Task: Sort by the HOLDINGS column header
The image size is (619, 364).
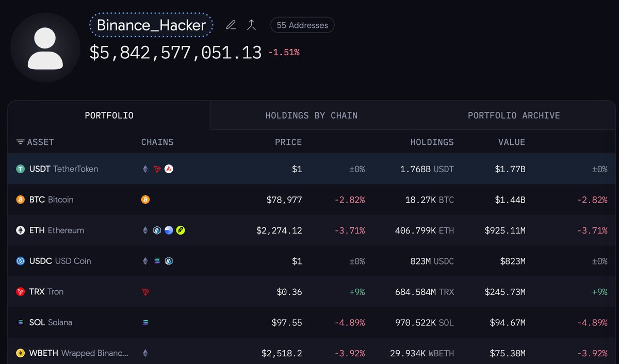Action: (x=432, y=142)
